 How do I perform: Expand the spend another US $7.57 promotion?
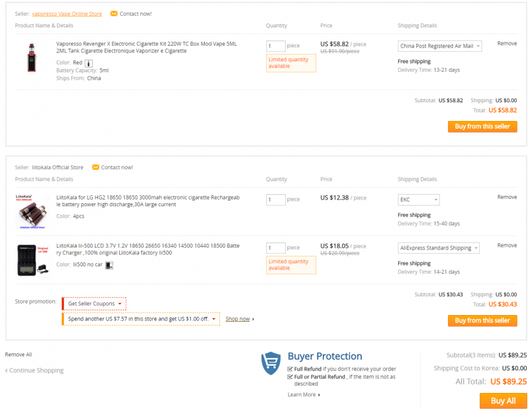(141, 319)
